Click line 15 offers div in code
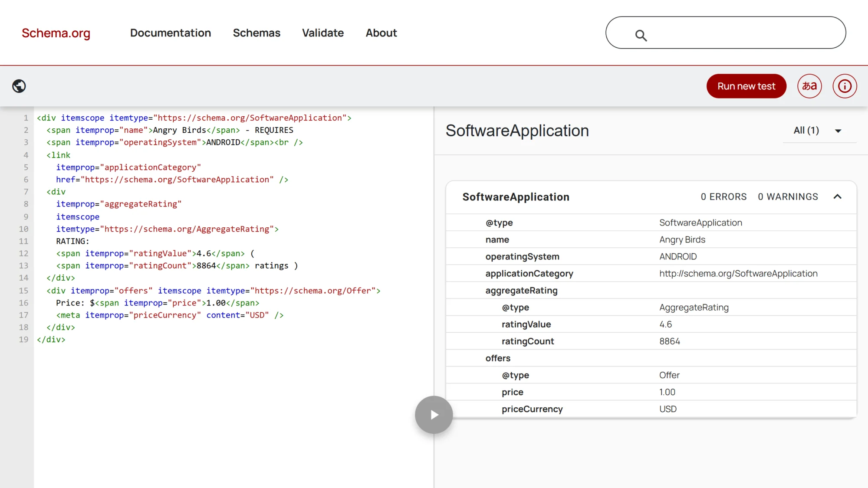This screenshot has width=868, height=488. tap(214, 291)
